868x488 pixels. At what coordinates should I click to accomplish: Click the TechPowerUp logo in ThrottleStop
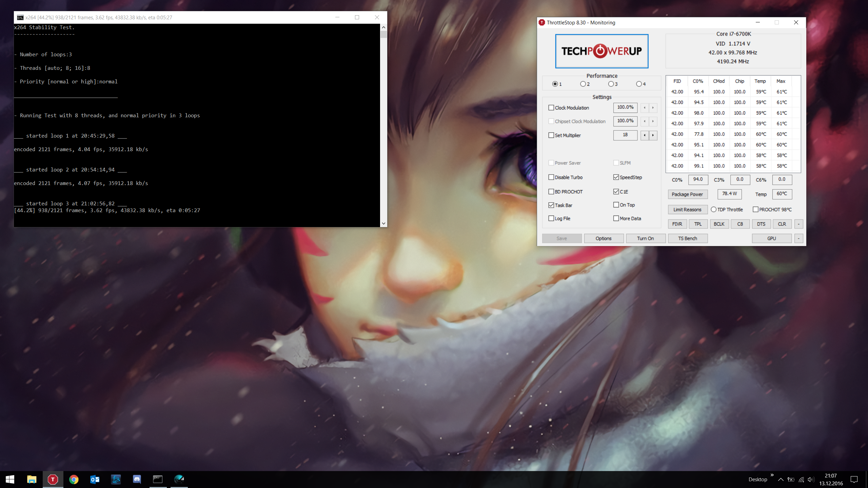pos(601,51)
